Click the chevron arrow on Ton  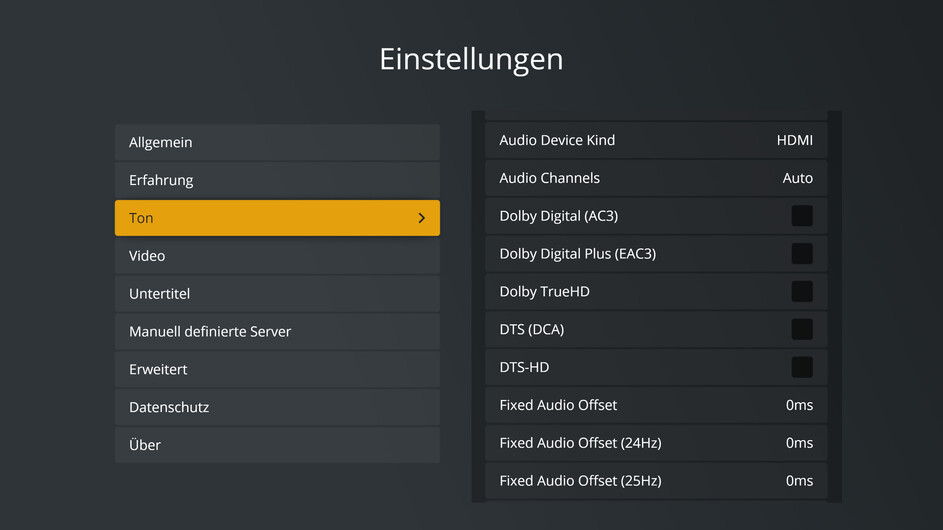tap(421, 218)
